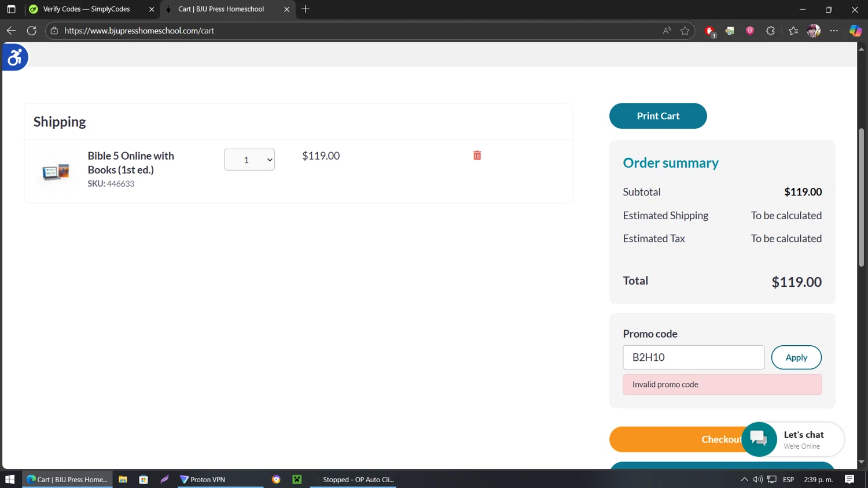Open the Favorites list icon

793,31
